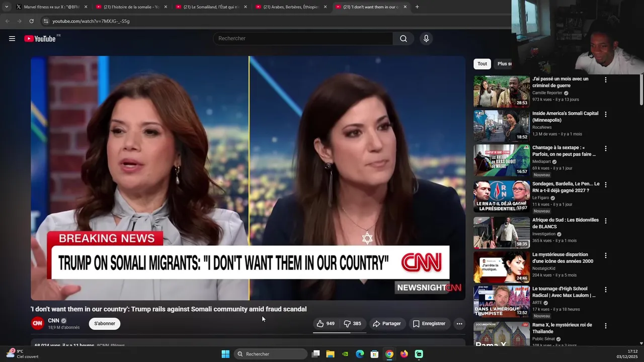Close the 'Marvel fitness sur X' tab
This screenshot has height=362, width=644.
point(86,7)
